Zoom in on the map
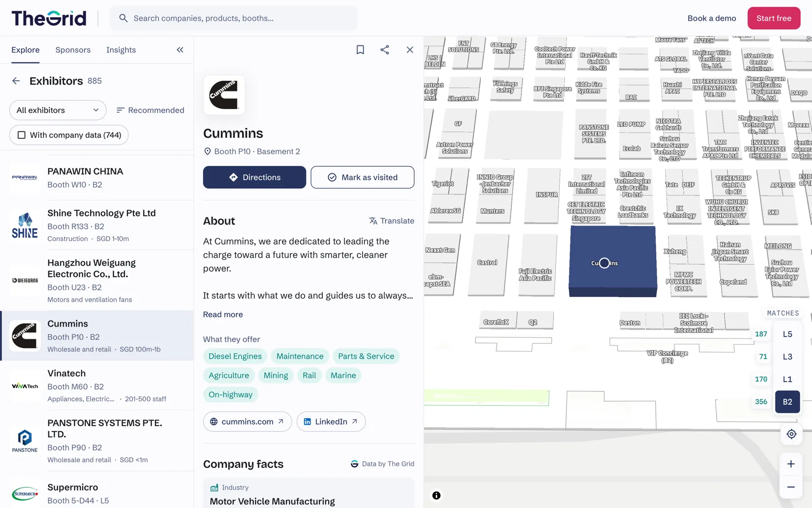 [791, 464]
